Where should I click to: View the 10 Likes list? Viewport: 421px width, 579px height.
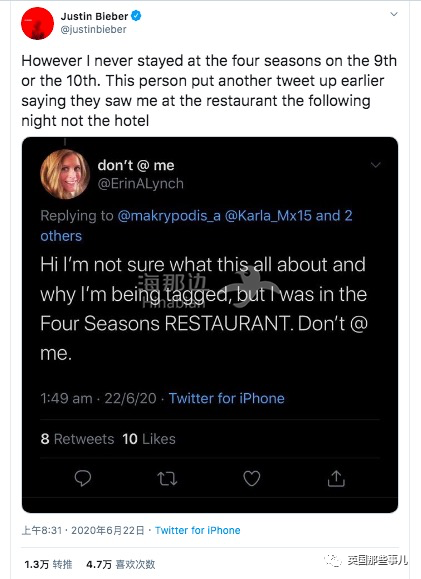[x=149, y=439]
